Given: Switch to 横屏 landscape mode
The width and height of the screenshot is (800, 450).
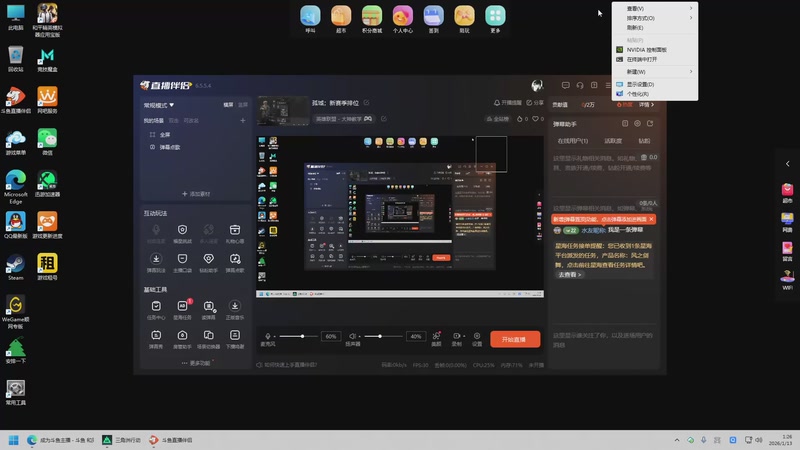Looking at the screenshot, I should tap(228, 105).
